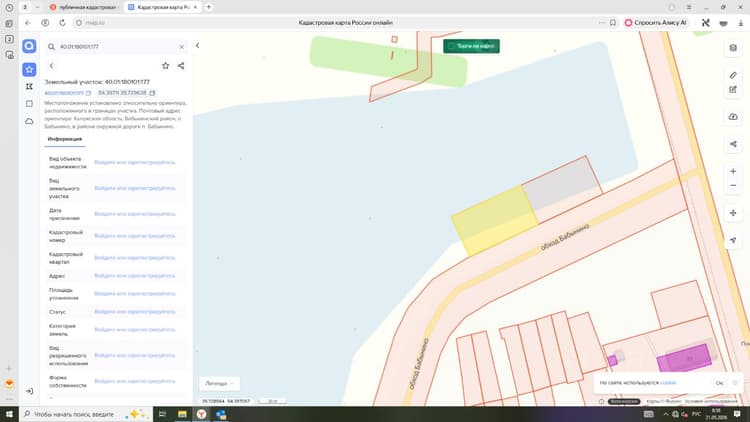Add the parcel to favorites star
This screenshot has height=422, width=750.
coord(165,66)
